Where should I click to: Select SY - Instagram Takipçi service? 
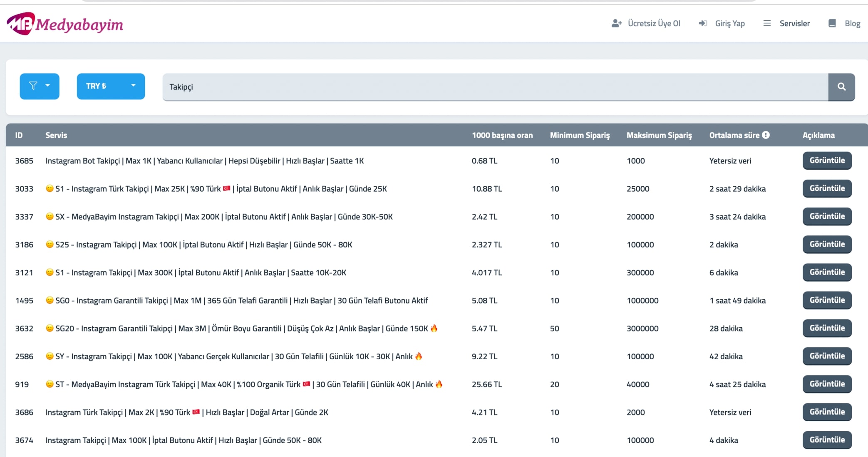tap(234, 356)
